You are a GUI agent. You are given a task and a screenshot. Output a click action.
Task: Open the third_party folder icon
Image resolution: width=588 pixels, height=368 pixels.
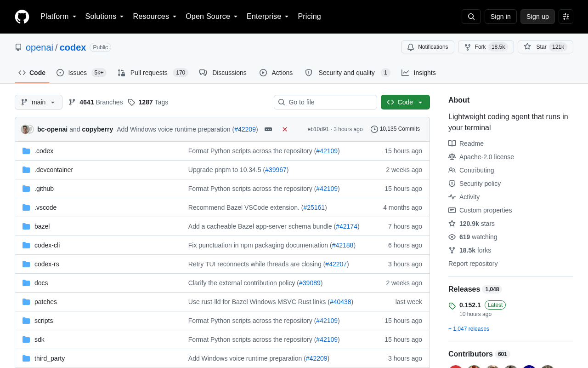click(x=26, y=358)
